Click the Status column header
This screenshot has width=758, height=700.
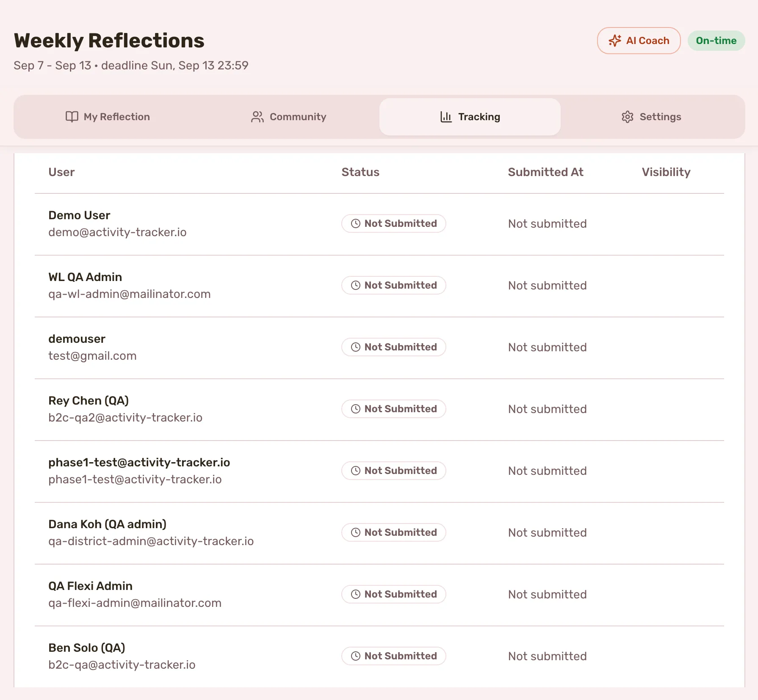coord(360,172)
